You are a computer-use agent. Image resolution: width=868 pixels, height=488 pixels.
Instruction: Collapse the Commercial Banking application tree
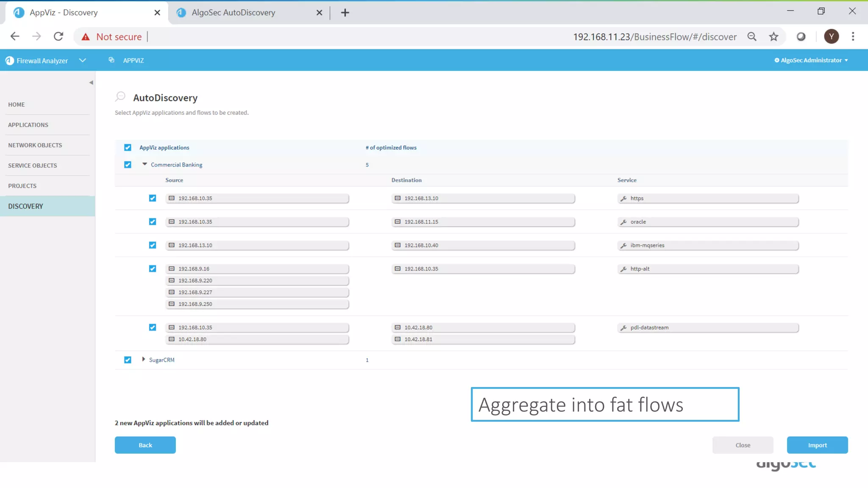point(145,164)
